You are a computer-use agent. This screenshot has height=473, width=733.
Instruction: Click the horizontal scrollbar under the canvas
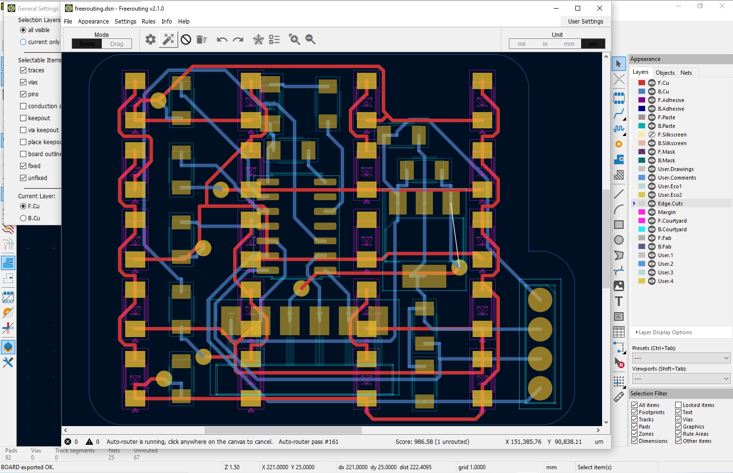click(x=283, y=430)
